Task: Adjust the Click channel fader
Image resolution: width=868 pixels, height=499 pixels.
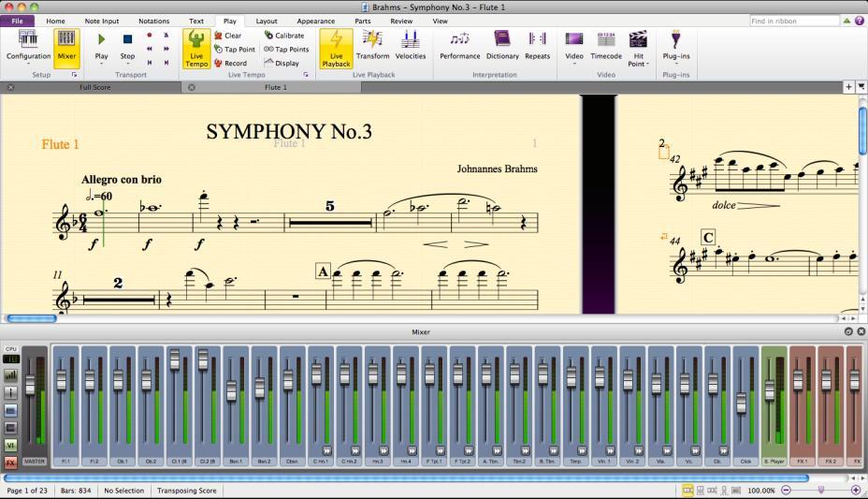Action: [x=741, y=404]
